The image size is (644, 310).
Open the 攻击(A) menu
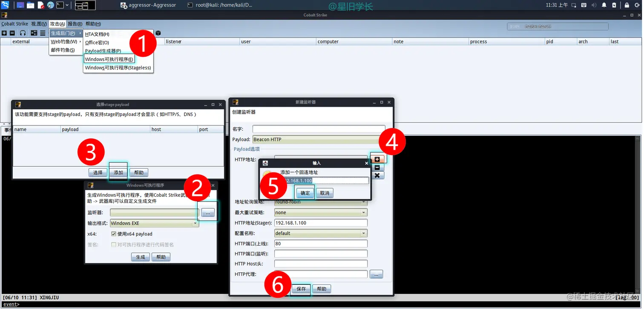[57, 24]
